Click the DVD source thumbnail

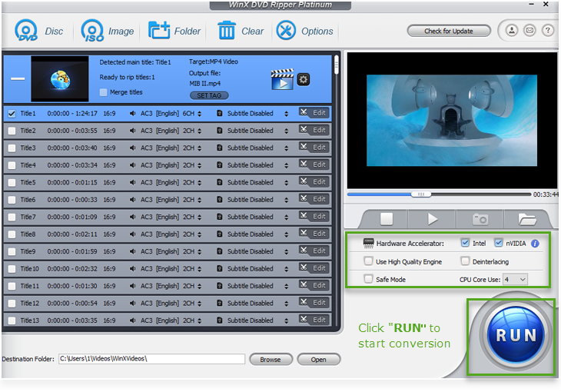click(x=60, y=78)
